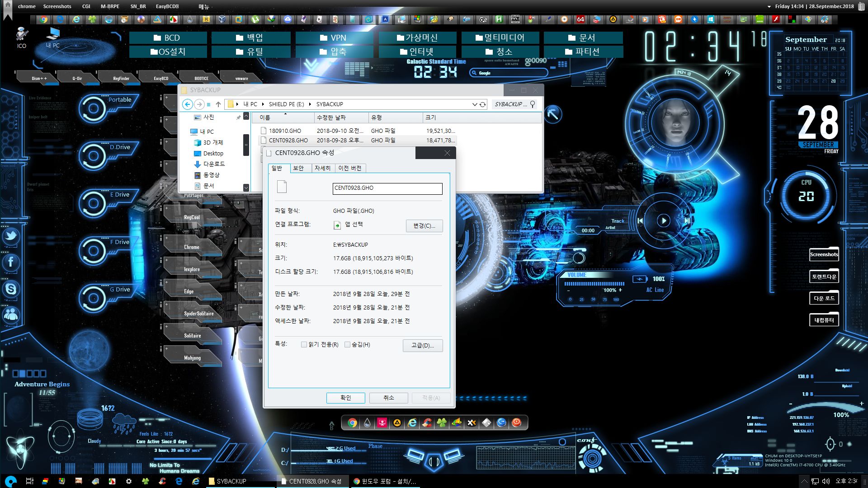Confirm with the 확인 button
The height and width of the screenshot is (488, 868).
pyautogui.click(x=346, y=398)
